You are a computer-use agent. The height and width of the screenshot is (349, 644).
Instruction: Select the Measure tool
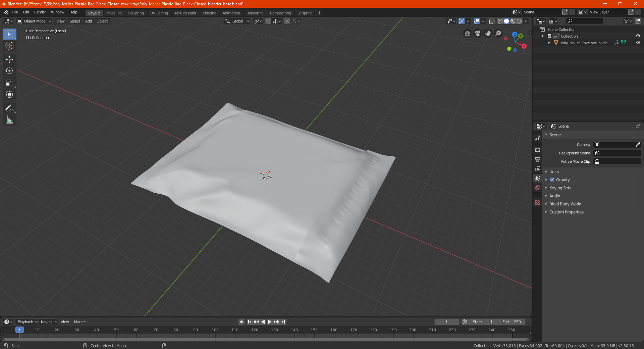click(9, 120)
